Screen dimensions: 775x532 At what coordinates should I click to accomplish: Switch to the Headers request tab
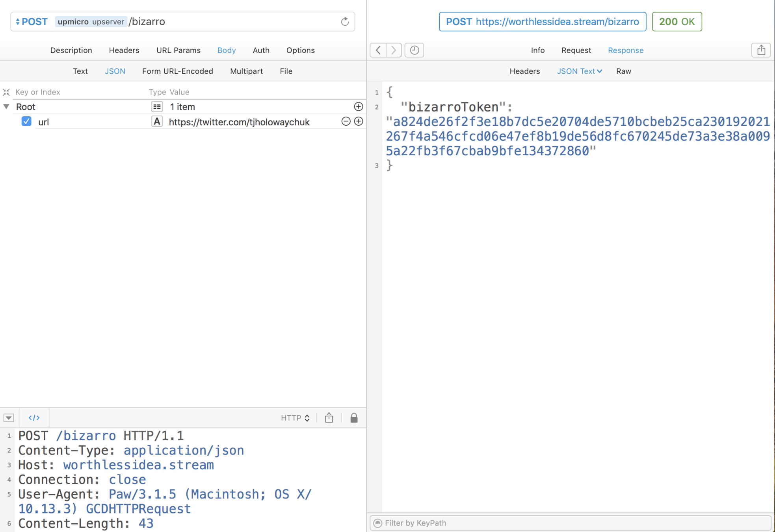point(124,50)
